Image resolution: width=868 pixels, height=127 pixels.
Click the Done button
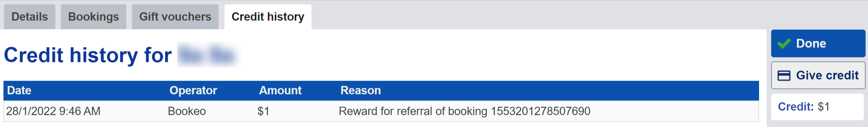coord(818,43)
